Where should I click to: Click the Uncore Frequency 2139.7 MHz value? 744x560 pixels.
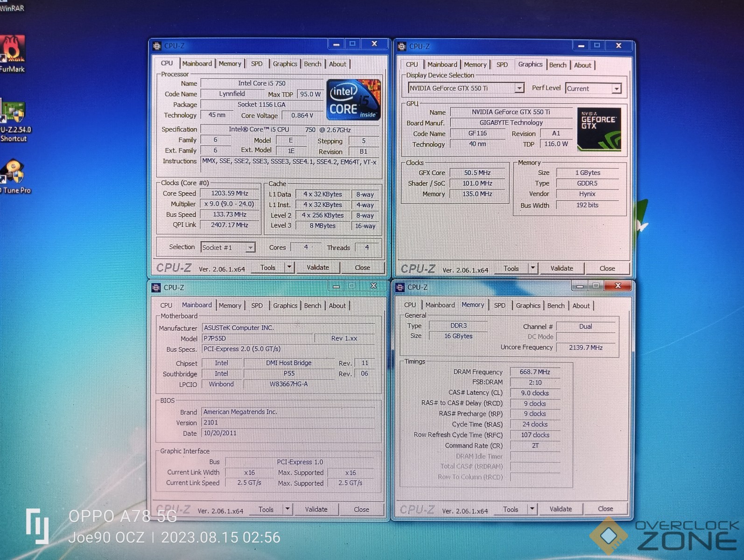[586, 347]
